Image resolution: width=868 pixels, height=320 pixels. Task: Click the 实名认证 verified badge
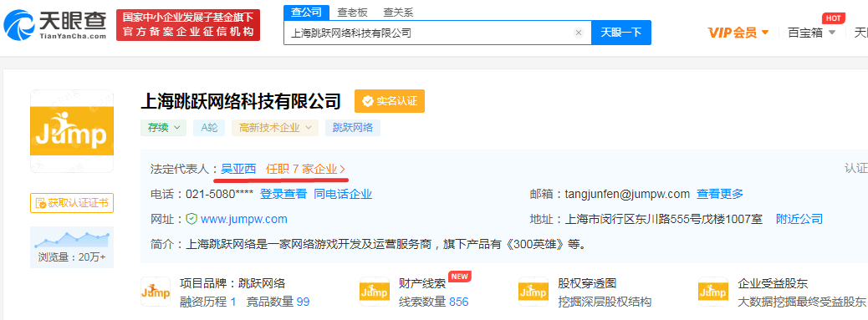390,101
